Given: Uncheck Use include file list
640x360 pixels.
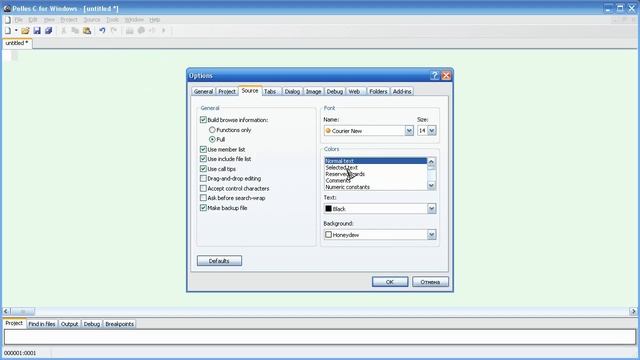Looking at the screenshot, I should (x=203, y=159).
